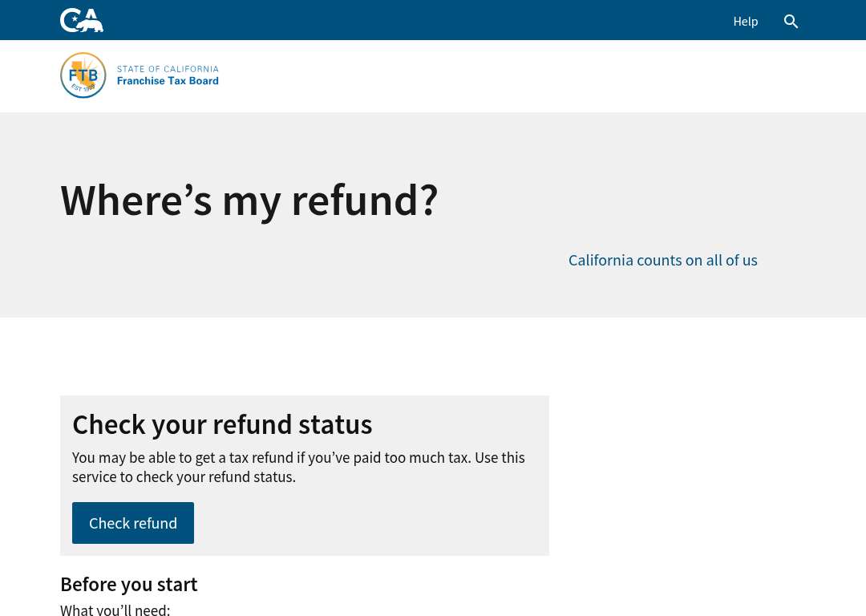Screen dimensions: 866x616
Task: Click the bear silhouette in CA logo
Action: coord(91,25)
